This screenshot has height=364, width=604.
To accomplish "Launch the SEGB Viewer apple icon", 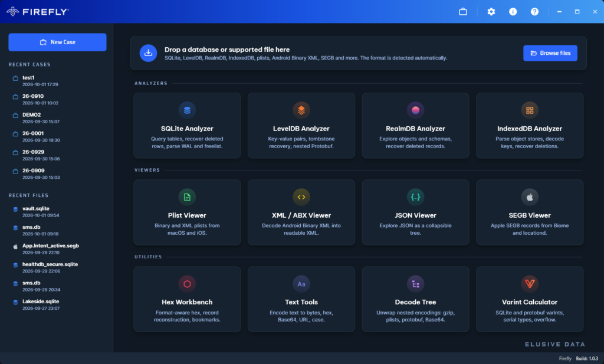I will 530,197.
